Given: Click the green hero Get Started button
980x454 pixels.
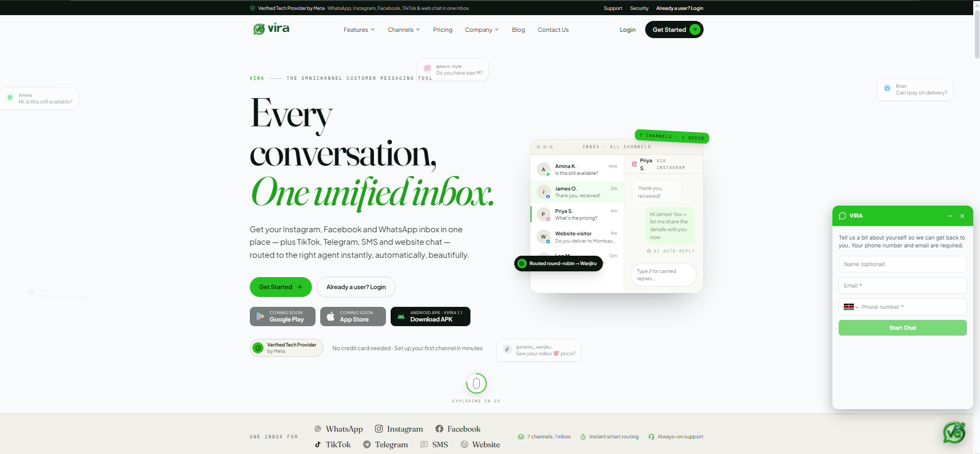Looking at the screenshot, I should click(281, 287).
